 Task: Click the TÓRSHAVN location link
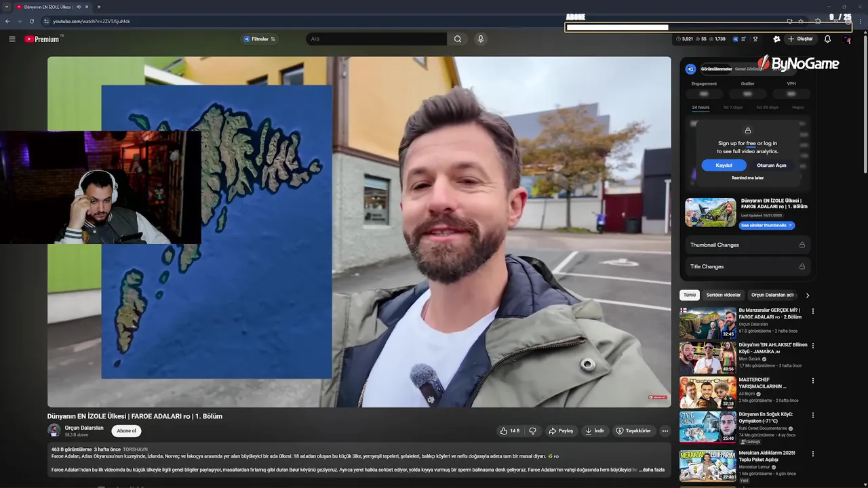click(x=135, y=449)
